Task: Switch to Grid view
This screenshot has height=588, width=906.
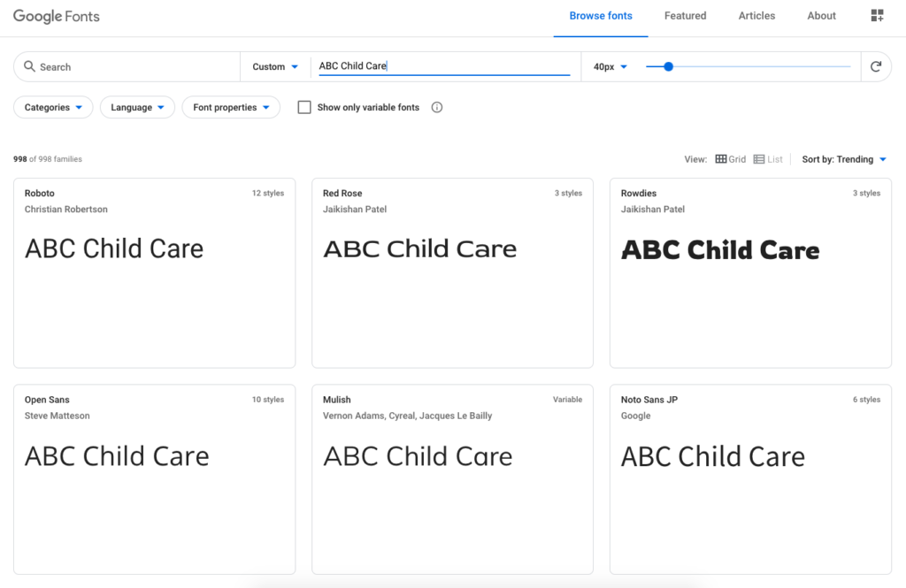Action: pyautogui.click(x=730, y=159)
